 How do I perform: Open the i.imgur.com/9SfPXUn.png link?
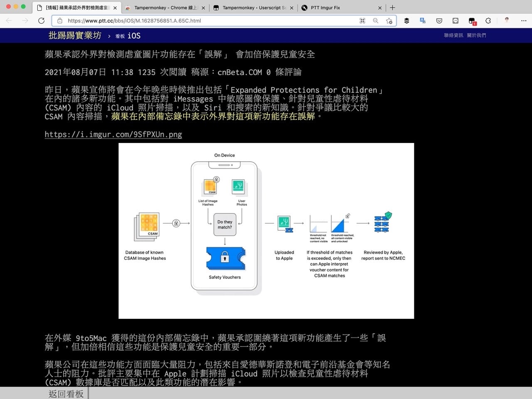pos(113,134)
